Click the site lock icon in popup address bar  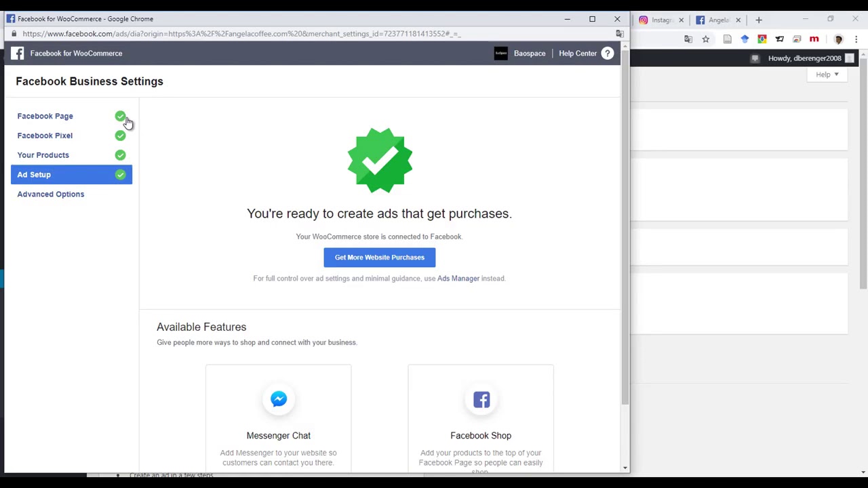pyautogui.click(x=14, y=34)
